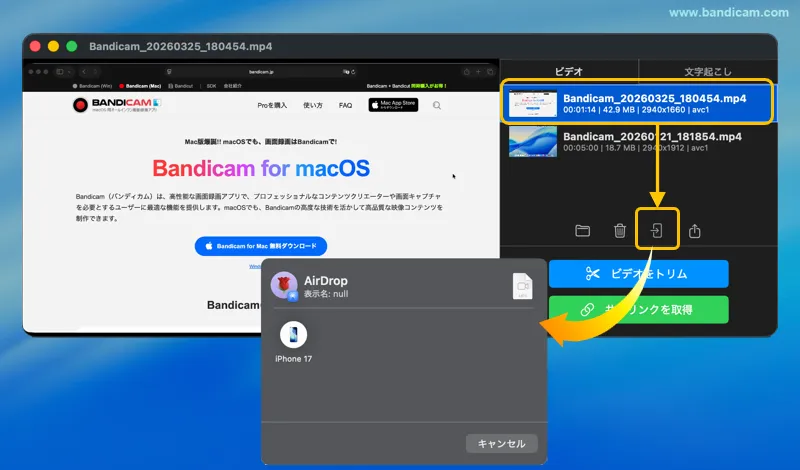Image resolution: width=800 pixels, height=470 pixels.
Task: Click the green full-screen window button
Action: 72,46
